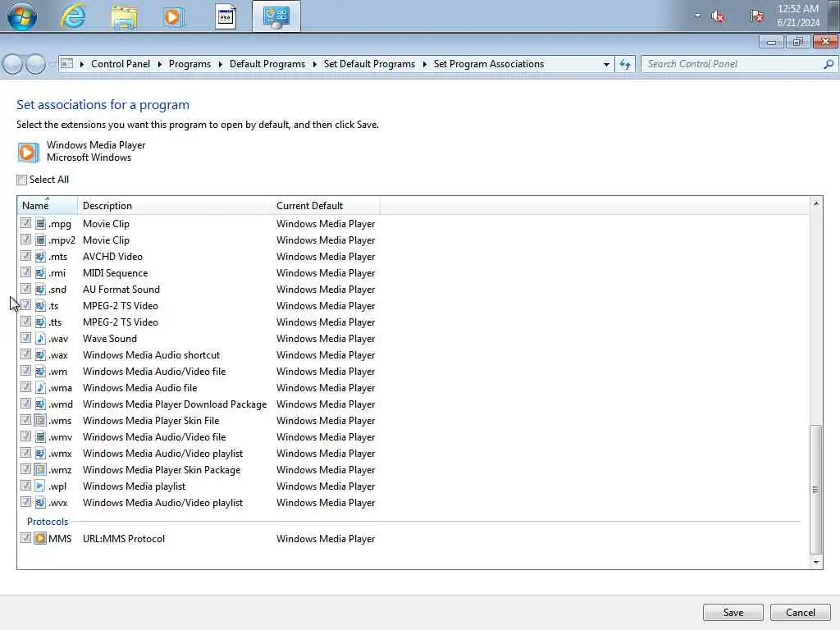Toggle the .mts checkbox
Image resolution: width=840 pixels, height=630 pixels.
(25, 256)
